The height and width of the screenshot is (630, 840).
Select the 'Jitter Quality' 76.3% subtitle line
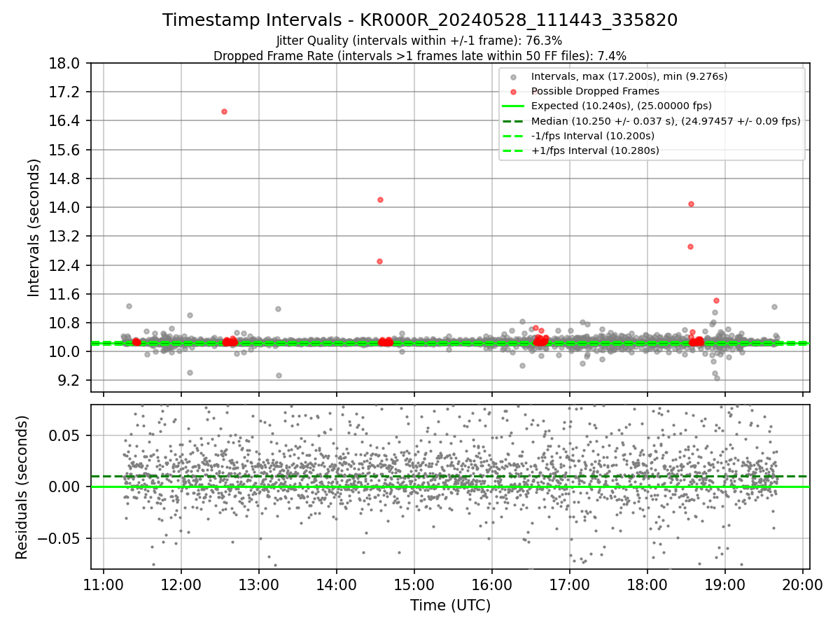419,41
